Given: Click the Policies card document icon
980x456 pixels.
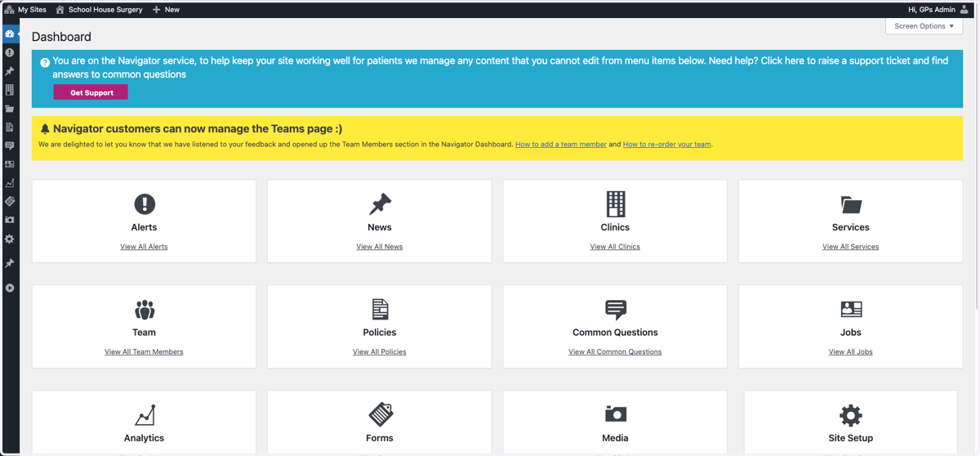Looking at the screenshot, I should click(x=380, y=310).
